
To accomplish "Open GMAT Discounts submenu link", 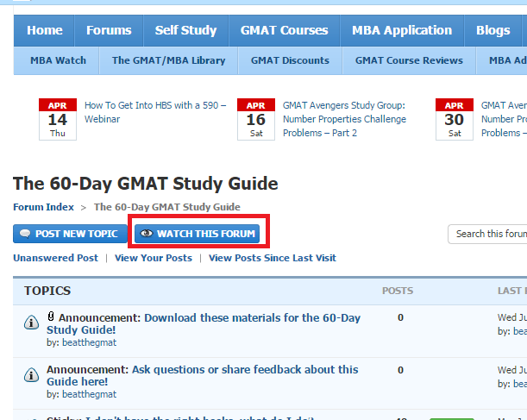I will (x=290, y=60).
